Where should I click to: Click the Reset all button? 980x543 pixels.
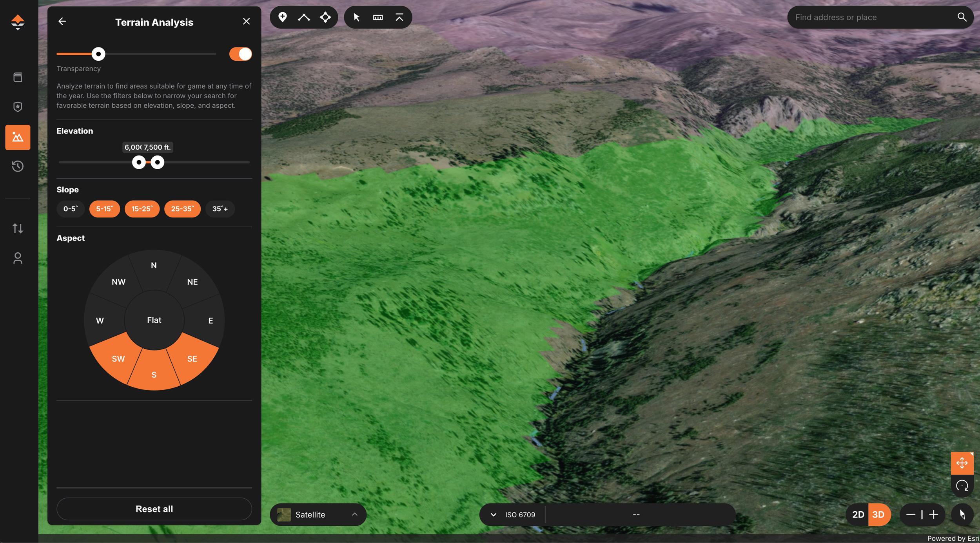pyautogui.click(x=154, y=509)
